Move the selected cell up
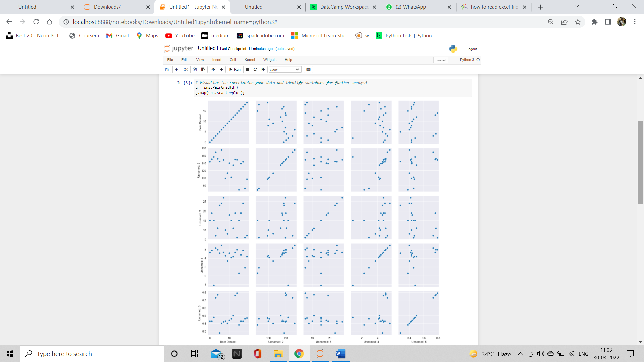The image size is (644, 362). 213,69
